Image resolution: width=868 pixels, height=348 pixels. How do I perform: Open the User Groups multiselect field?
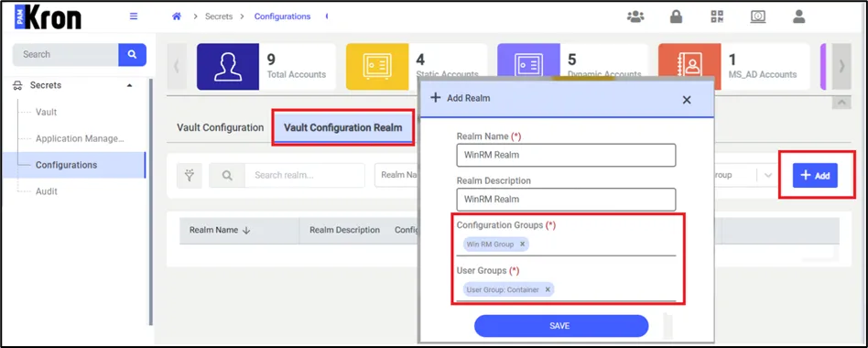(x=566, y=289)
